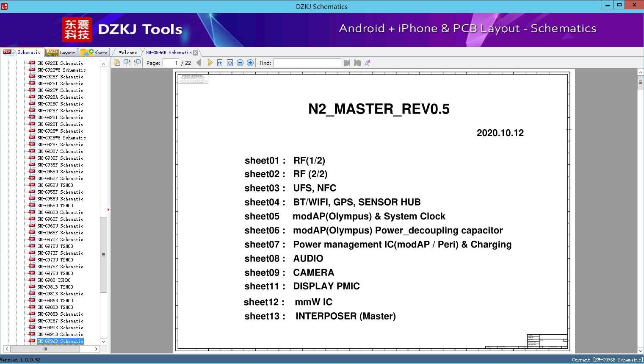Choose SM-G9287 Schematic
Image resolution: width=644 pixels, height=364 pixels.
60,321
